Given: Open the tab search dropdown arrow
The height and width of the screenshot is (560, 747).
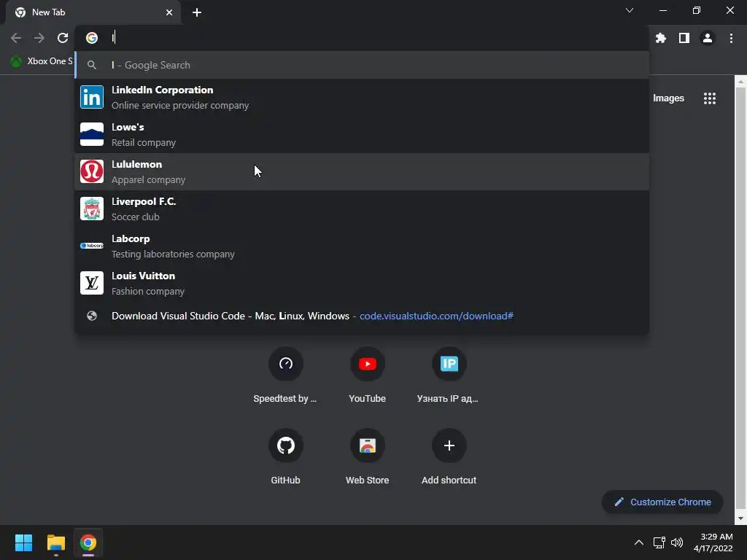Looking at the screenshot, I should point(630,10).
